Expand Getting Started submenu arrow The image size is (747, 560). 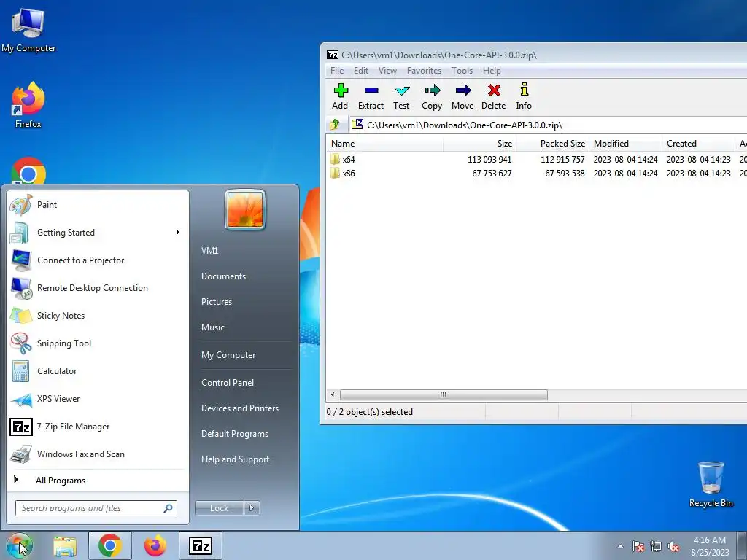click(x=178, y=233)
